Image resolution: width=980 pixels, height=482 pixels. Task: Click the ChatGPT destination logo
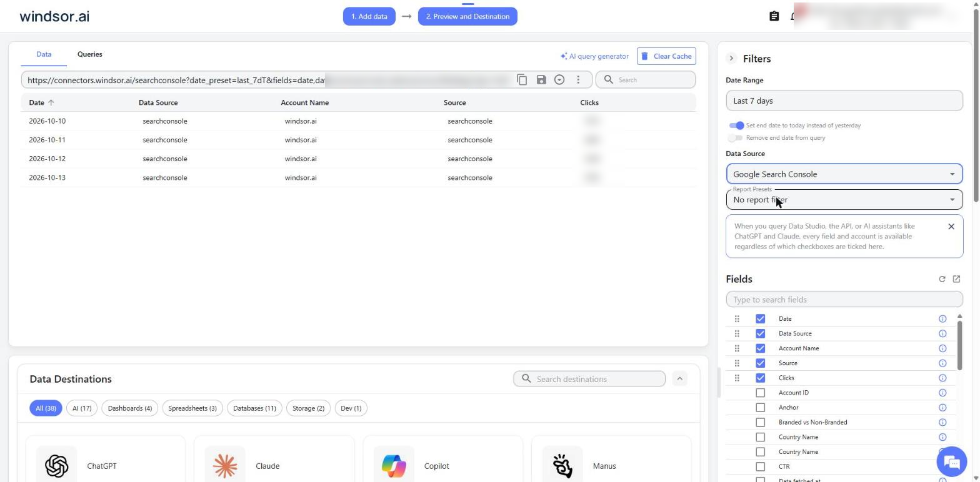(x=56, y=466)
